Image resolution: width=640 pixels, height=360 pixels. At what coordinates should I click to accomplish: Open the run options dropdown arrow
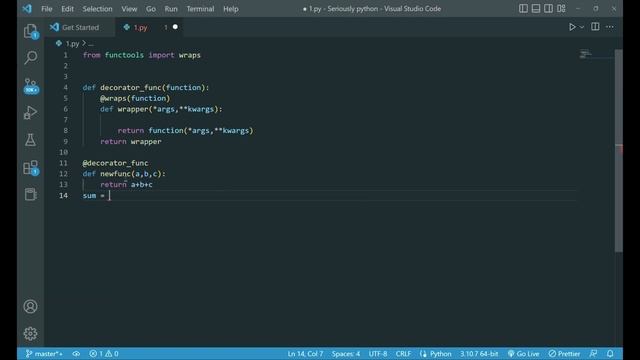(582, 27)
